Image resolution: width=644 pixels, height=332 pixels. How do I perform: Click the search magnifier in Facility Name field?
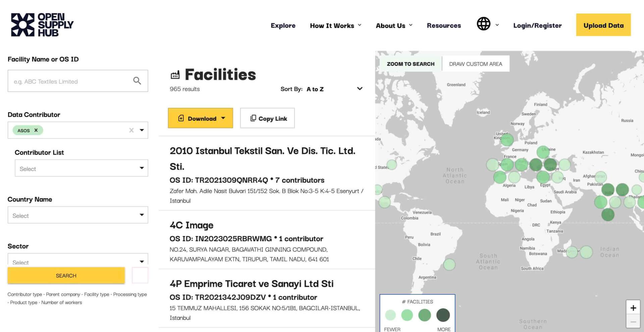(x=137, y=81)
